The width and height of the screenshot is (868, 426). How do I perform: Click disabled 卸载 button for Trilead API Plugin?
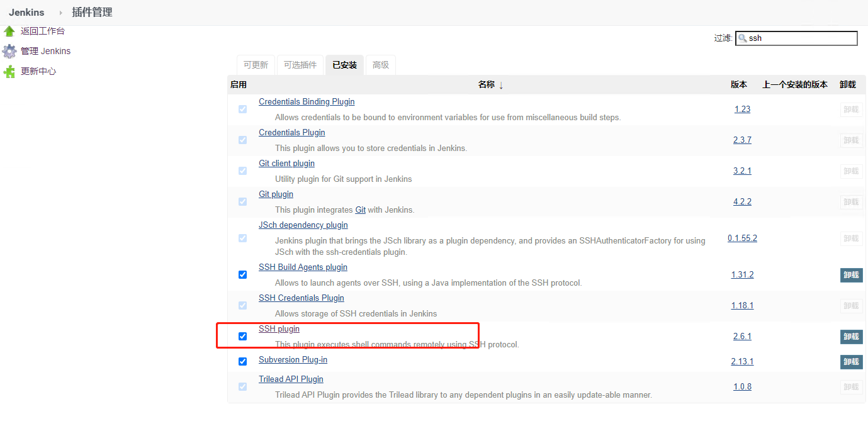(x=851, y=387)
